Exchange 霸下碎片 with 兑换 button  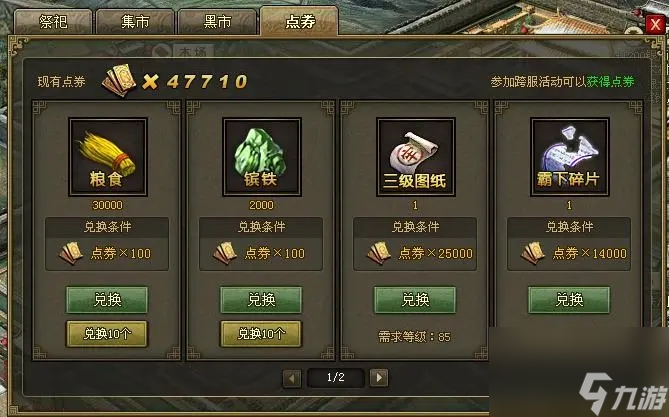point(569,300)
